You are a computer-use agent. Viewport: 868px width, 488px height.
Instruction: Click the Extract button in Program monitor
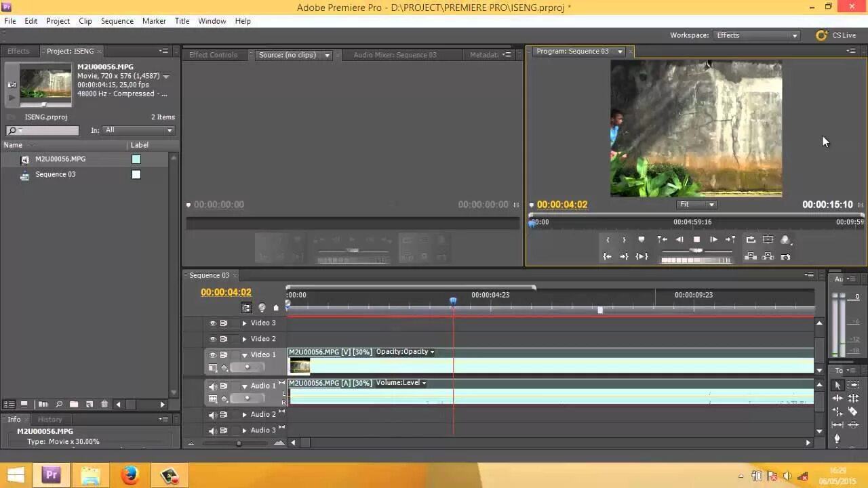pyautogui.click(x=768, y=256)
